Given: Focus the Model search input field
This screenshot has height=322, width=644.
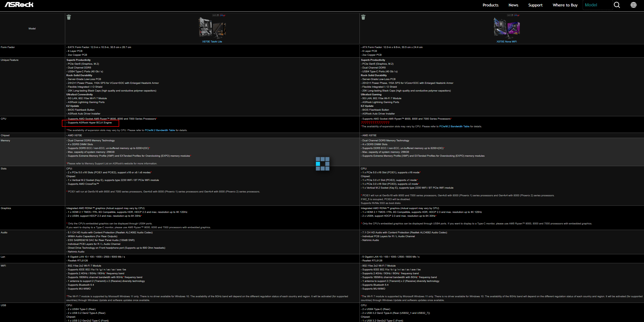Looking at the screenshot, I should click(597, 5).
